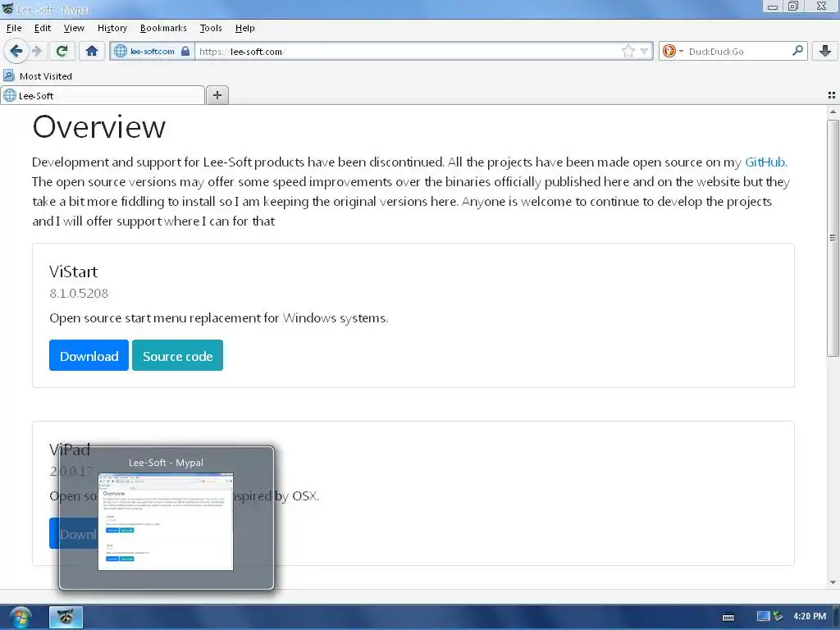Open the Bookmarks menu

(x=163, y=28)
